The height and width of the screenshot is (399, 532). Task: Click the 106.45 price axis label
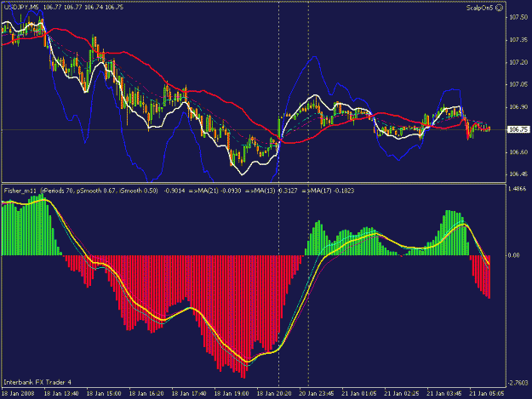click(x=518, y=174)
